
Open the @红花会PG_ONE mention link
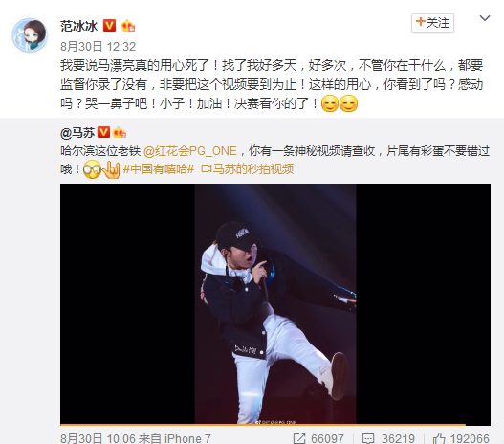[190, 151]
